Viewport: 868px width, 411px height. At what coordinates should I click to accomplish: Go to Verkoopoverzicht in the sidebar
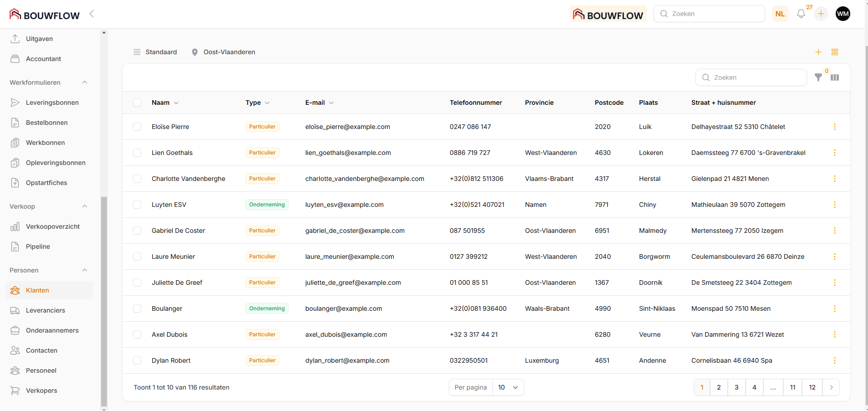coord(53,226)
